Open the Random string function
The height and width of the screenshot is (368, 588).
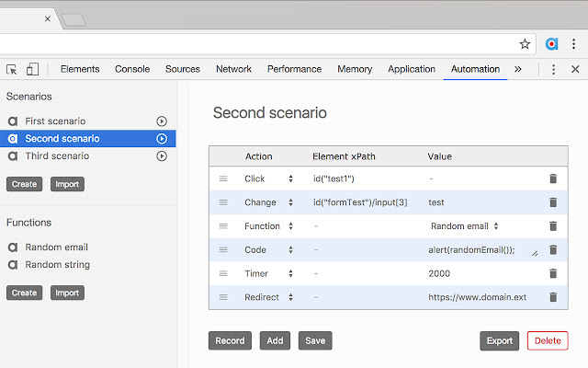pos(57,265)
